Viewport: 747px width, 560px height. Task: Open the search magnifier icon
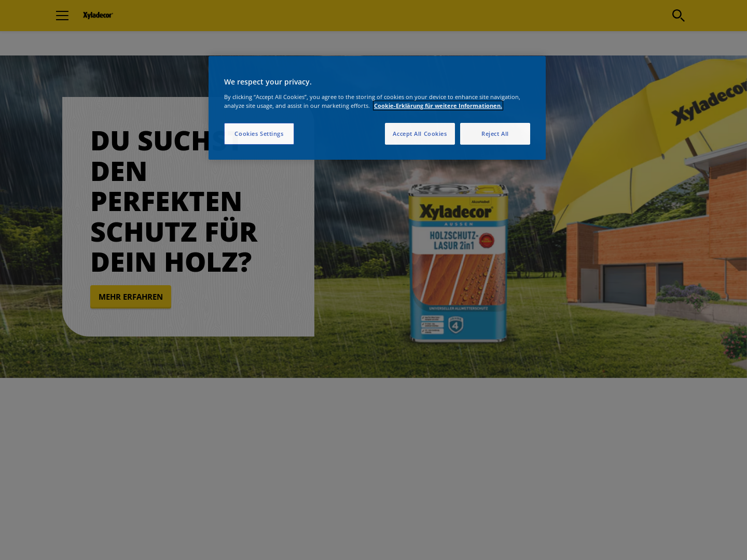[678, 16]
